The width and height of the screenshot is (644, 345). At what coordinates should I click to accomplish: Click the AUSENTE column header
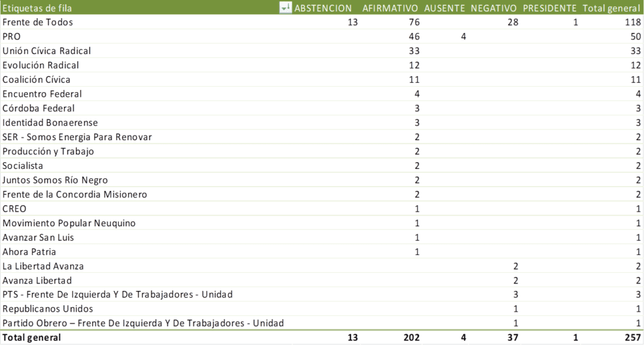[445, 8]
